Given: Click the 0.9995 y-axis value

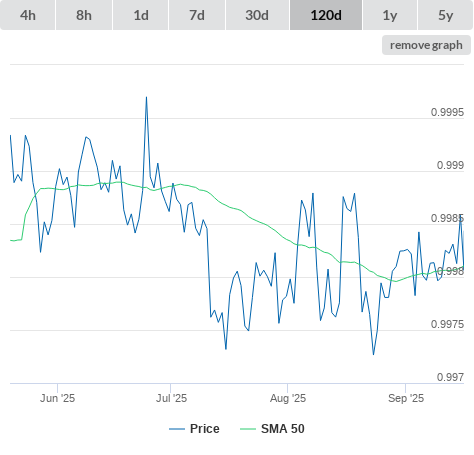Looking at the screenshot, I should click(447, 112).
